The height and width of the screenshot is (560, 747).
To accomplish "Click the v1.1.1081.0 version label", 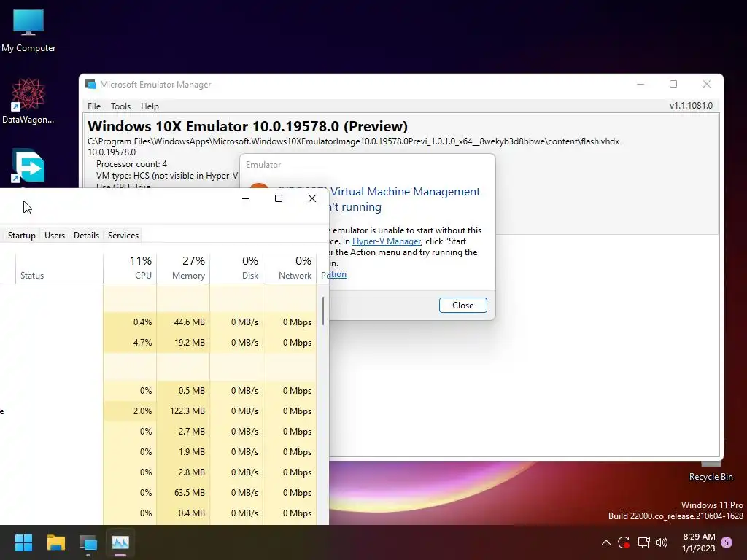I will pyautogui.click(x=691, y=106).
